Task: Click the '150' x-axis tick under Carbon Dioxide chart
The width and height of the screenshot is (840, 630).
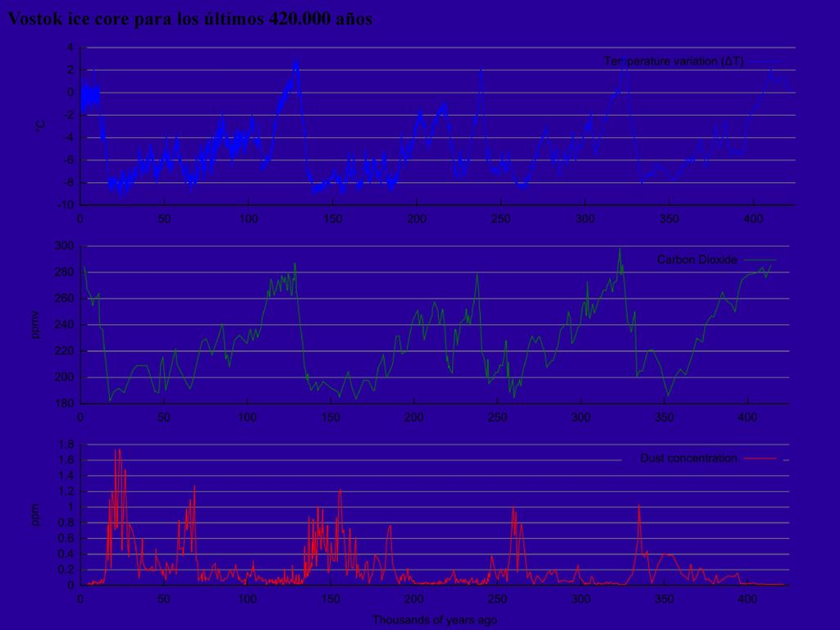Action: [x=331, y=417]
